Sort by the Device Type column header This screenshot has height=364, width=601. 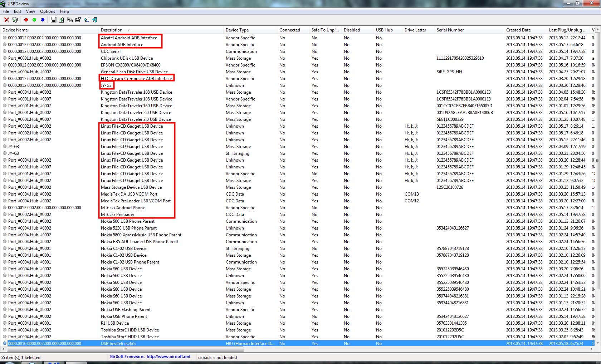250,30
